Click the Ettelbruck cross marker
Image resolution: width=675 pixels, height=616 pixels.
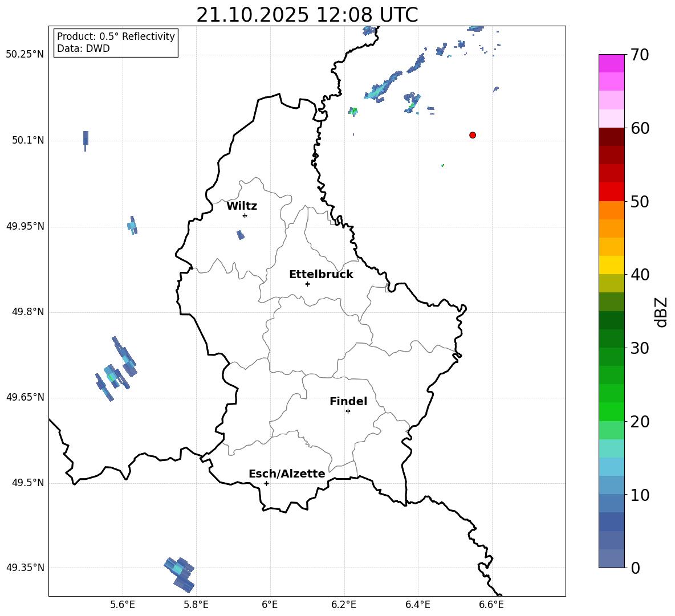(307, 284)
